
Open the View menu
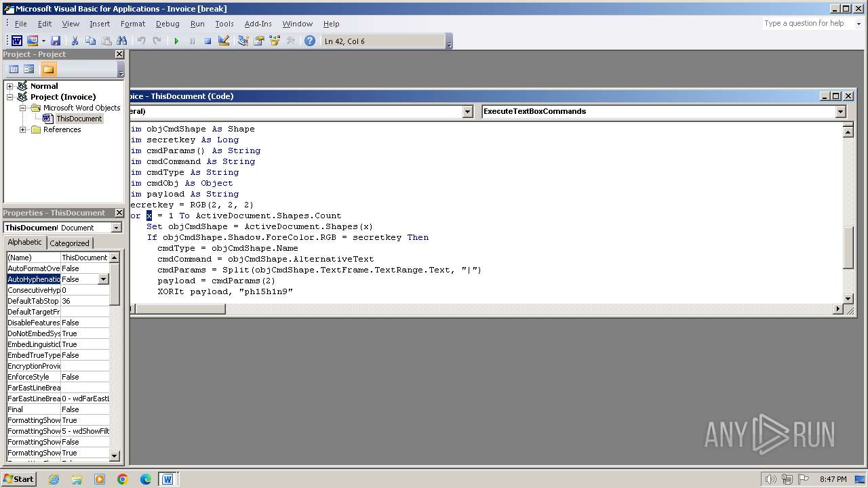click(71, 24)
